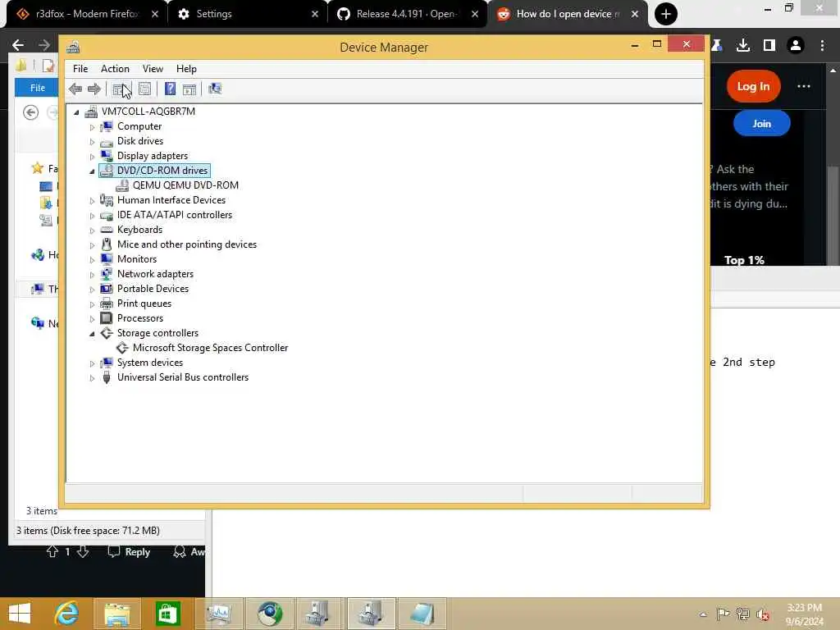Click the browser back arrow
The image size is (840, 630).
pyautogui.click(x=18, y=46)
